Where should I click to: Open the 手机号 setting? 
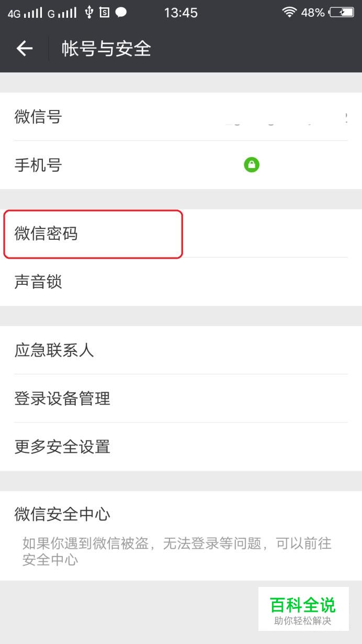tap(181, 165)
